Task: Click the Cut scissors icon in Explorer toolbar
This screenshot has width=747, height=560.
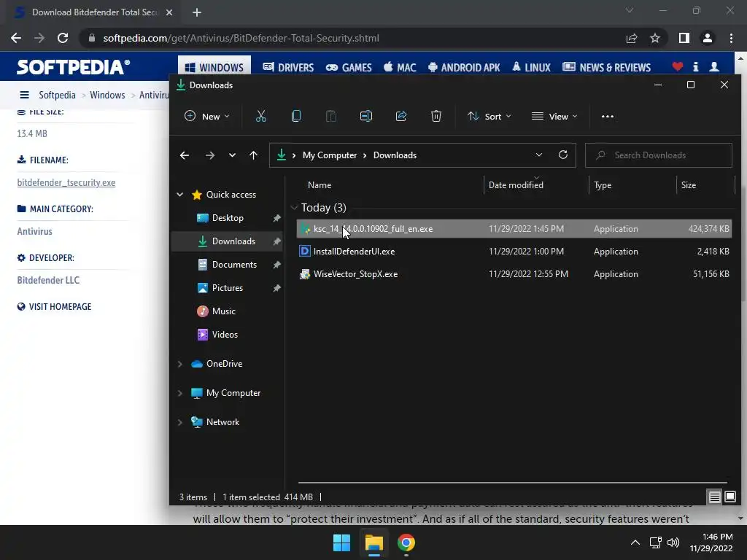Action: pyautogui.click(x=261, y=116)
